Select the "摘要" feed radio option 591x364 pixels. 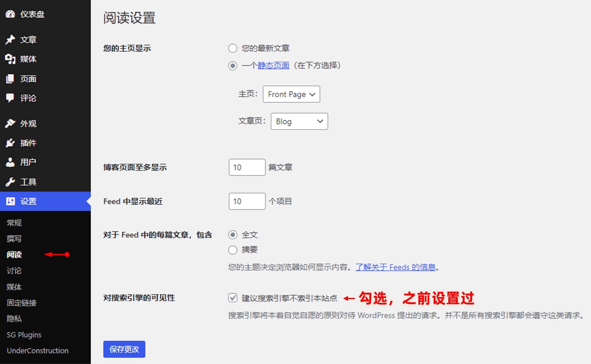pos(233,250)
